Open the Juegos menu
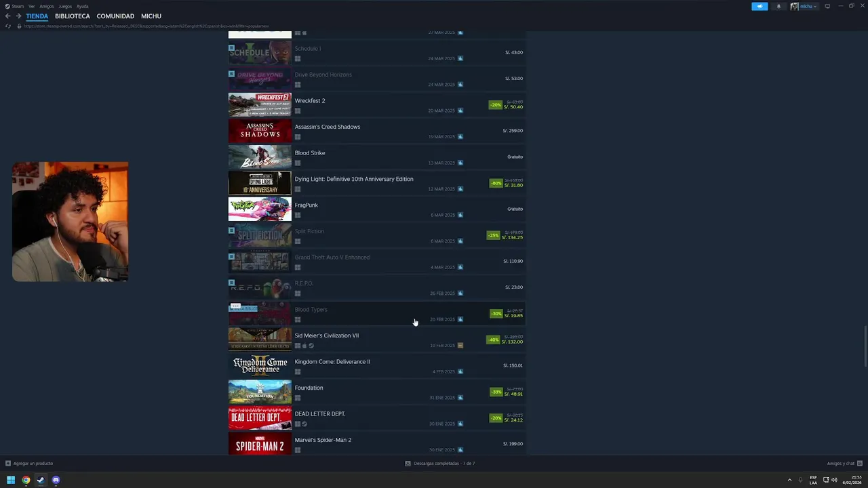This screenshot has width=868, height=488. [x=65, y=6]
